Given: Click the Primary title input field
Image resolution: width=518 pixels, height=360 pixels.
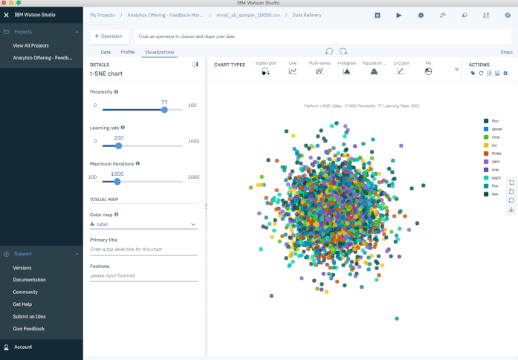Looking at the screenshot, I should pos(144,249).
